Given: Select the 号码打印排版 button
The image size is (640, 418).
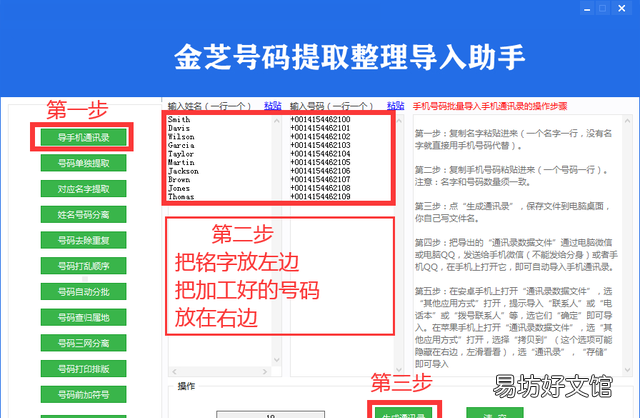Looking at the screenshot, I should [83, 369].
